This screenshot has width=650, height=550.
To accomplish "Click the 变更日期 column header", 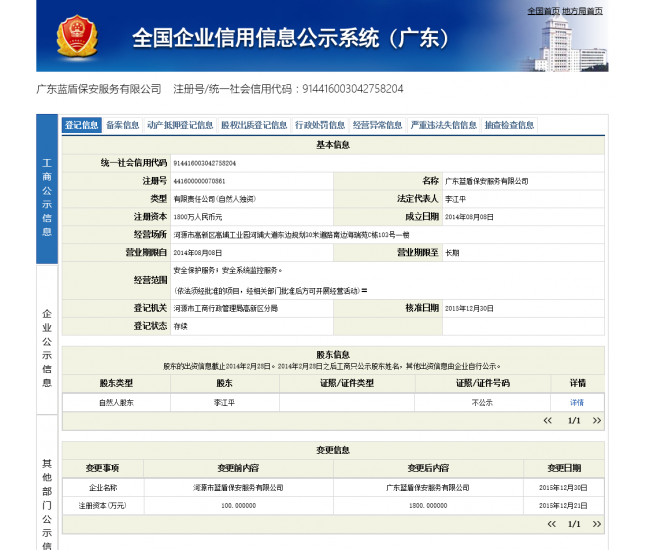I will (564, 468).
